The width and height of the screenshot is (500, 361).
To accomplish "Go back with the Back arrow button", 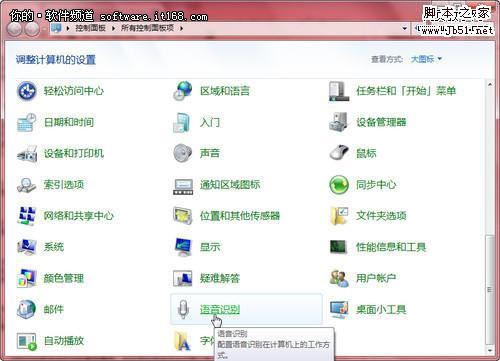I will (15, 29).
